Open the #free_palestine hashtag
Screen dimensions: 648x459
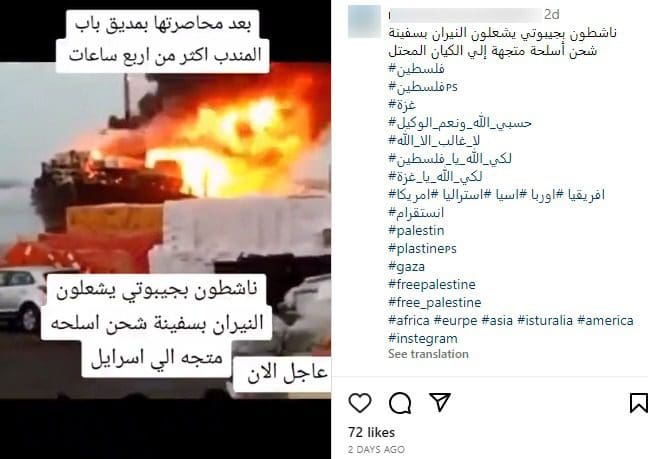tap(435, 302)
